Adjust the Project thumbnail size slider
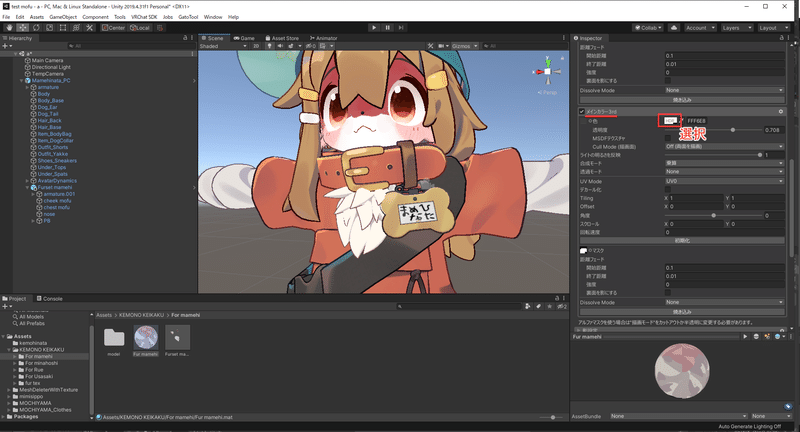 pyautogui.click(x=549, y=417)
